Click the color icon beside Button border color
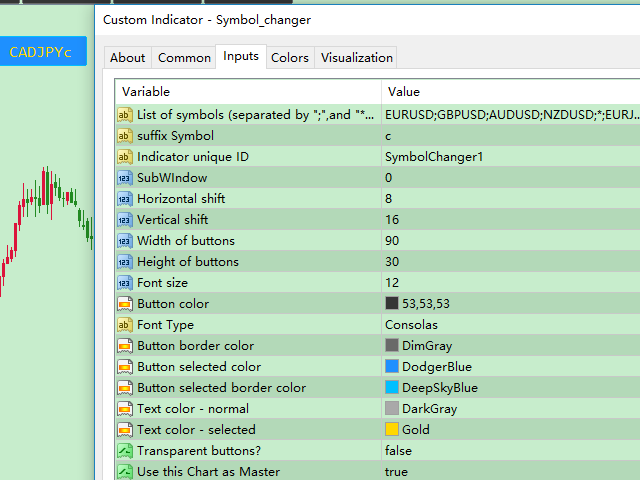 coord(125,346)
